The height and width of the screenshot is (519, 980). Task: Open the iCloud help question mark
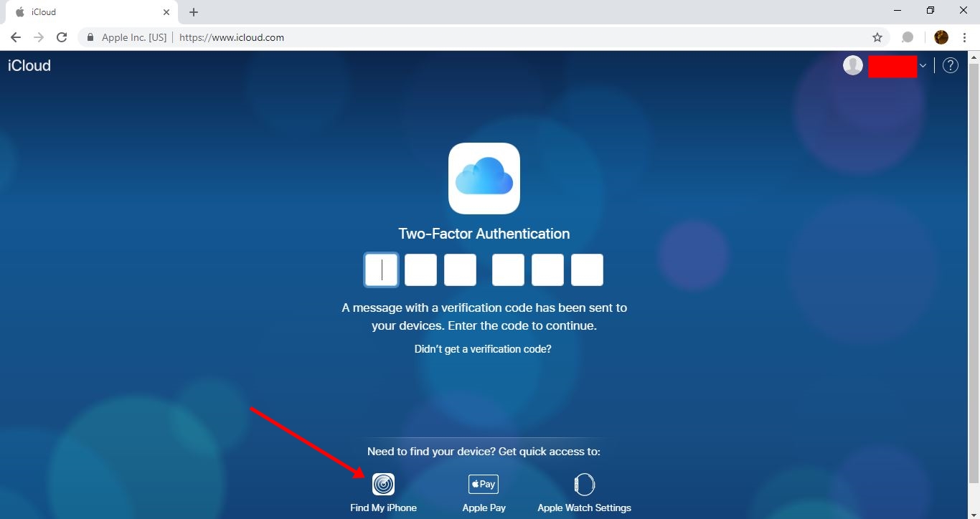point(951,65)
